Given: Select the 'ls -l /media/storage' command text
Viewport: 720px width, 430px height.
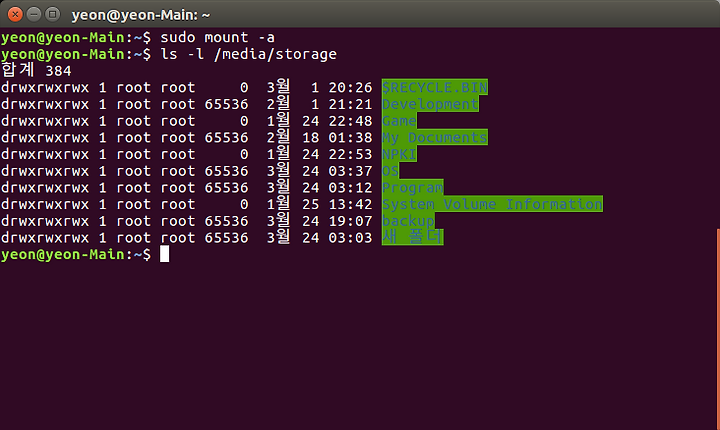Looking at the screenshot, I should click(x=248, y=54).
